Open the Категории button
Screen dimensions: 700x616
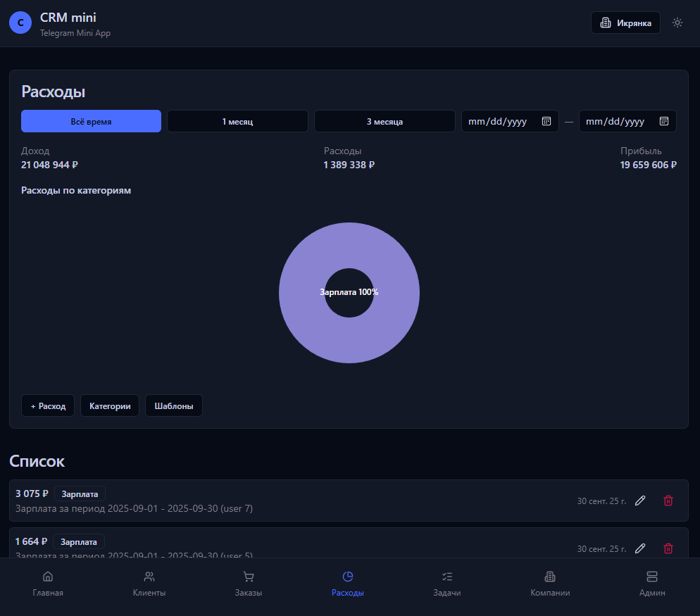click(x=110, y=406)
